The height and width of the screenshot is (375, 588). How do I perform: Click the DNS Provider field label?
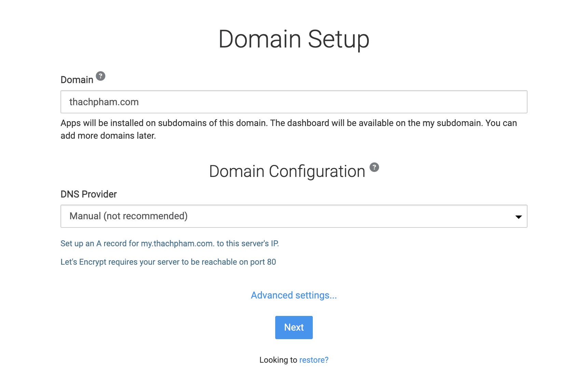tap(88, 194)
